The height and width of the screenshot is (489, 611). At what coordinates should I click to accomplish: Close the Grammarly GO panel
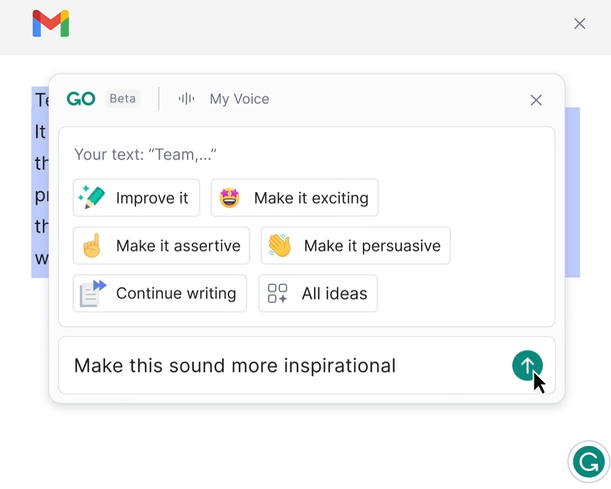coord(536,100)
